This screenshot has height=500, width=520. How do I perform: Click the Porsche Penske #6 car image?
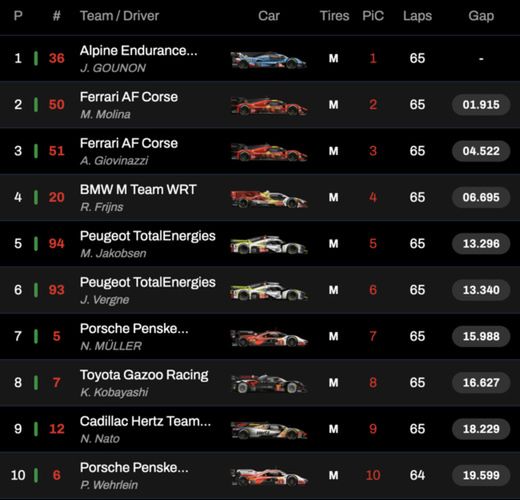click(269, 476)
